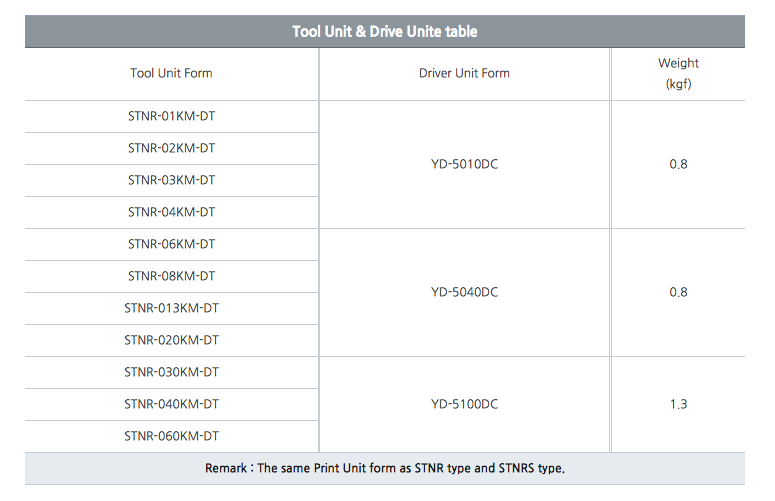
Task: Select the STNR-04KM-DT cell
Action: 171,212
